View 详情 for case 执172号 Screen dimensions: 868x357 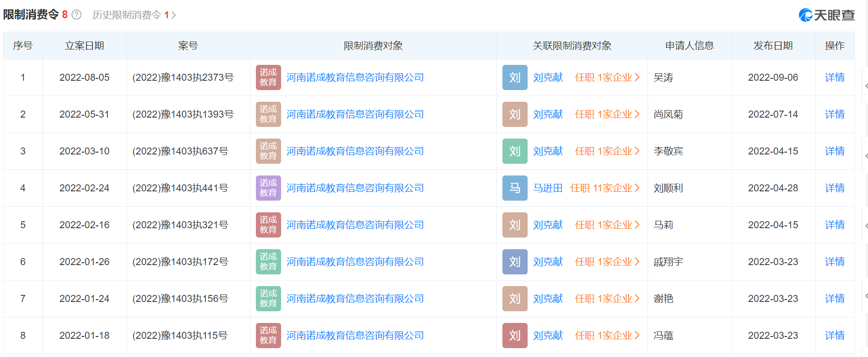click(x=835, y=262)
